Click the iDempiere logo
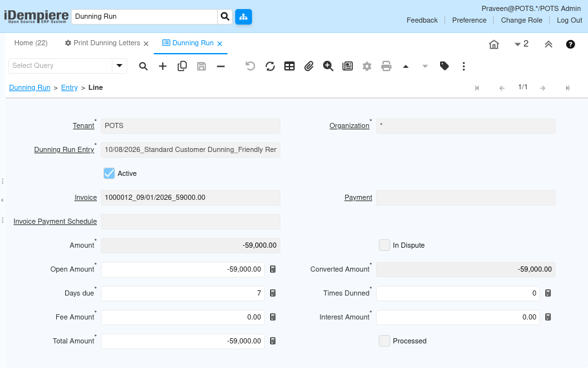The image size is (588, 368). point(36,17)
